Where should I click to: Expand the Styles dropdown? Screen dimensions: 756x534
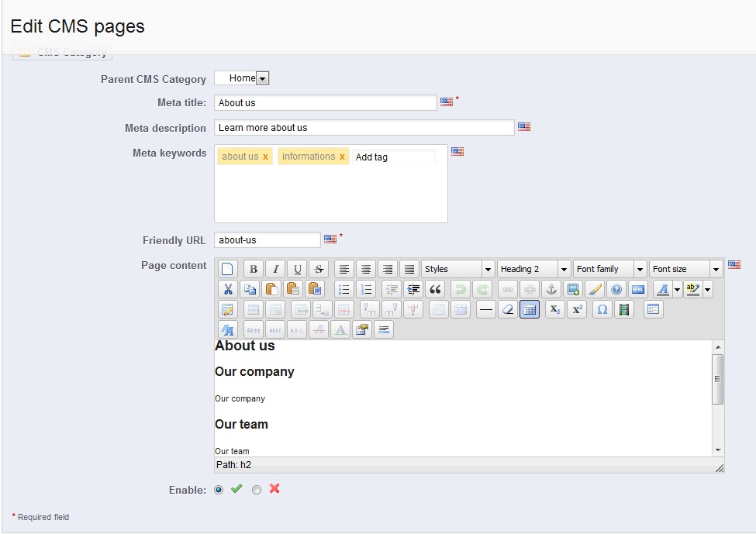488,269
